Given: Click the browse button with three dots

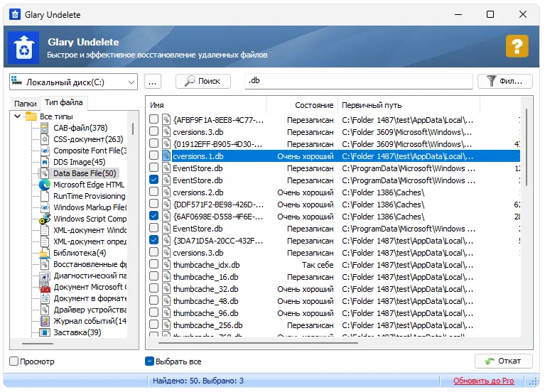Looking at the screenshot, I should [152, 82].
